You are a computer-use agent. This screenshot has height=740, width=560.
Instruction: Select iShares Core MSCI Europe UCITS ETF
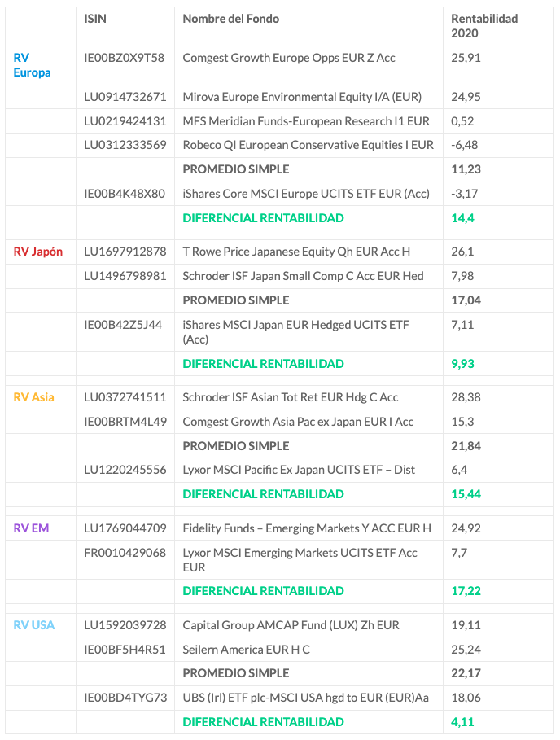[306, 194]
